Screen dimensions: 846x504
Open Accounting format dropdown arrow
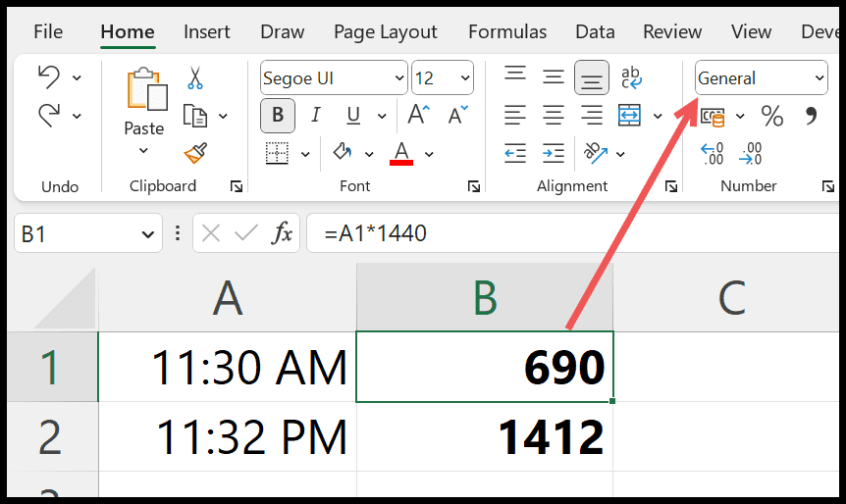click(740, 116)
